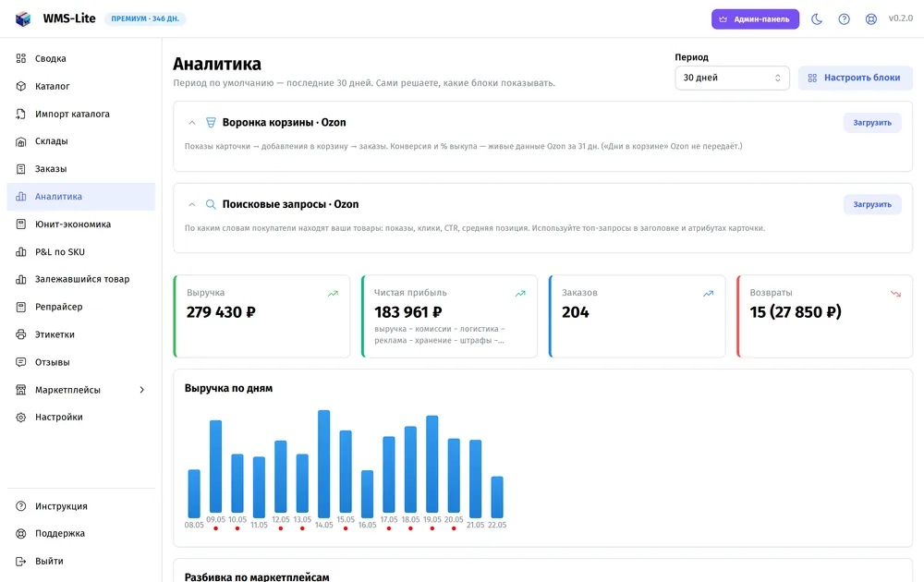Click Настроить блоки button
924x582 pixels.
[x=855, y=78]
